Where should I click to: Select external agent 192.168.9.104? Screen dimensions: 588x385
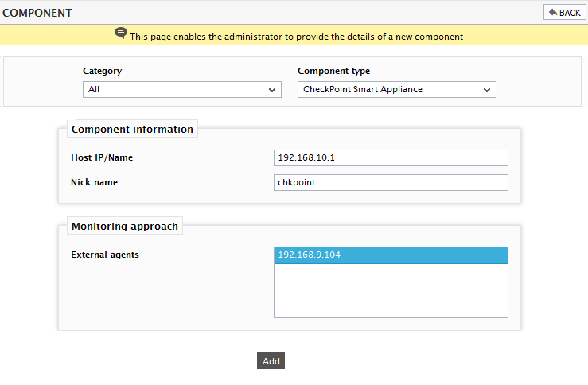click(391, 255)
